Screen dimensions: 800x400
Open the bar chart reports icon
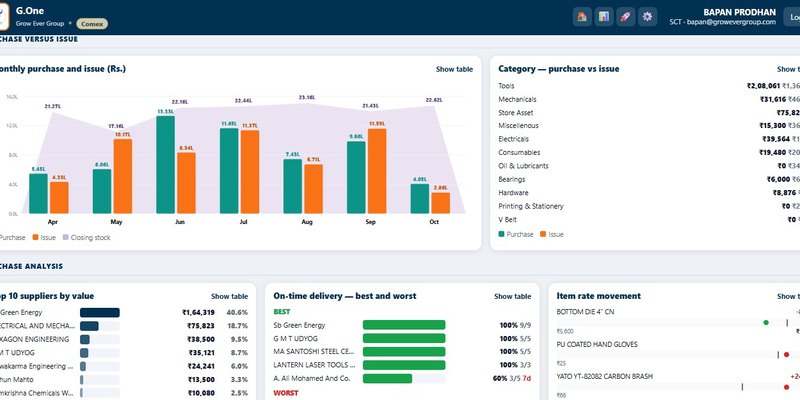(x=604, y=17)
